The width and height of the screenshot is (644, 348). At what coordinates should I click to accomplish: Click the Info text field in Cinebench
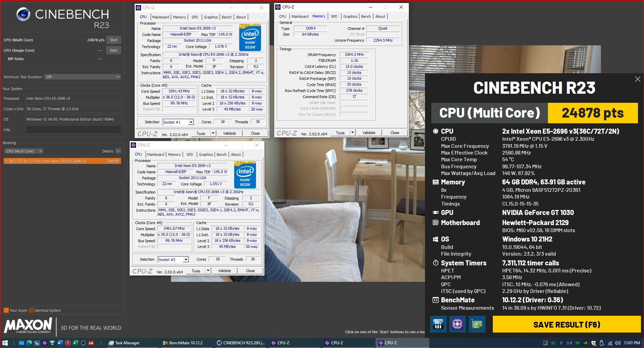(73, 130)
